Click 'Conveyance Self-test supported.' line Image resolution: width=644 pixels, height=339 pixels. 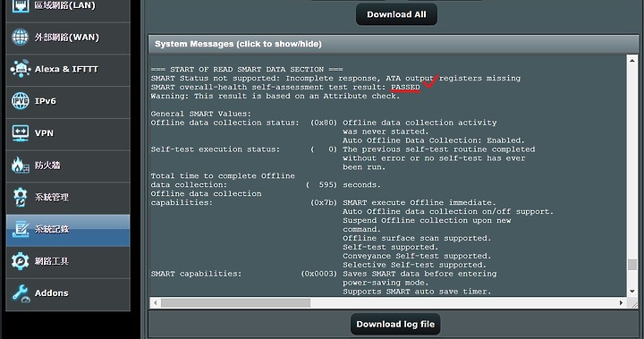pos(417,256)
